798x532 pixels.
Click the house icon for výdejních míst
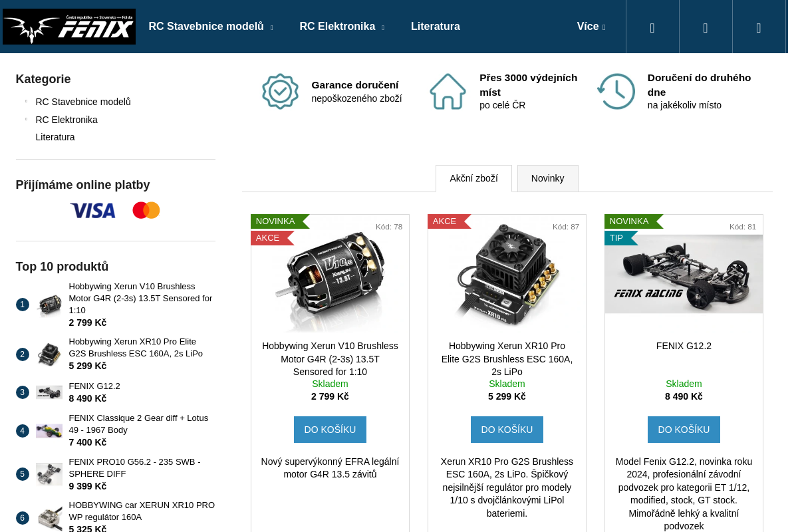click(448, 91)
